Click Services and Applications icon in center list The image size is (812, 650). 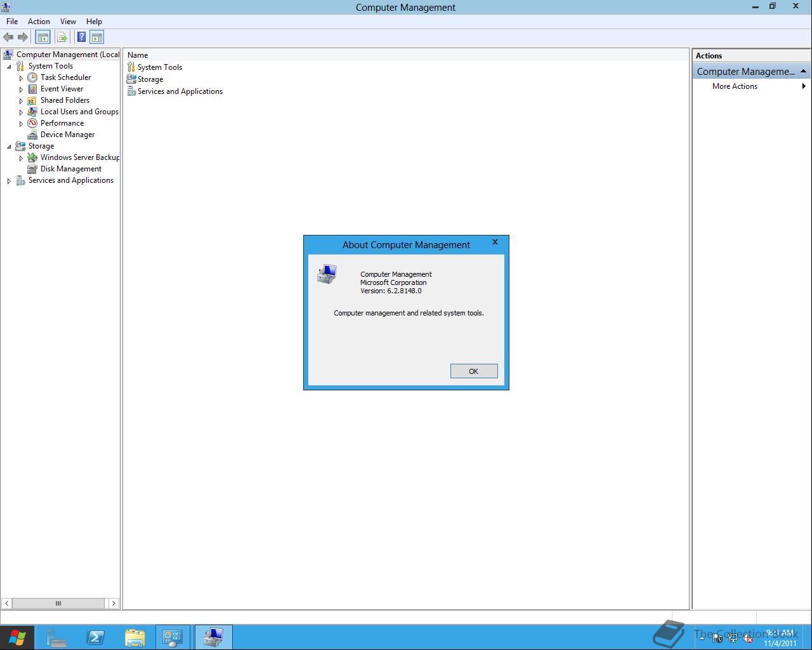coord(131,91)
